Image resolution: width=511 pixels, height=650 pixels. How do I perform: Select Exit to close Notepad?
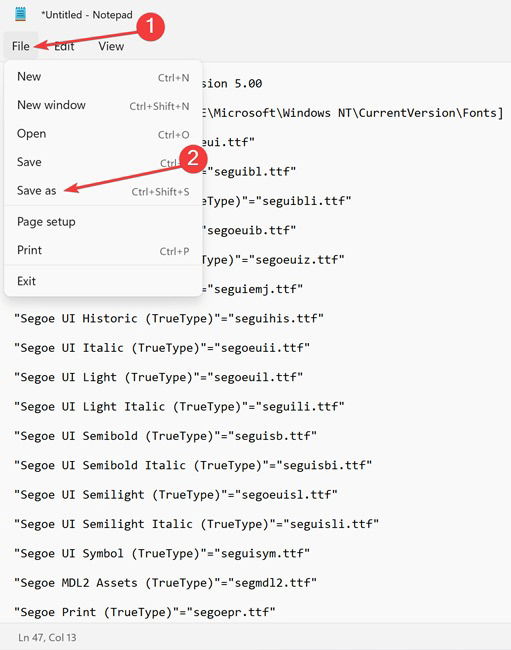pyautogui.click(x=103, y=281)
